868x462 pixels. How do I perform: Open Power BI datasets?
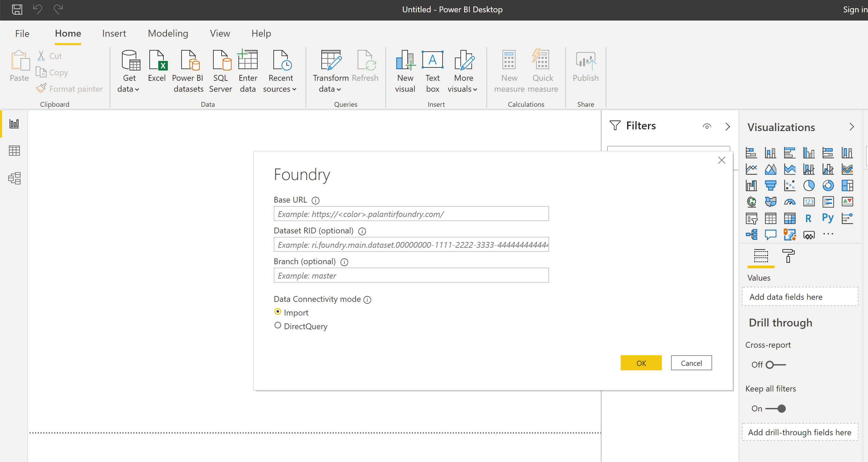coord(188,71)
